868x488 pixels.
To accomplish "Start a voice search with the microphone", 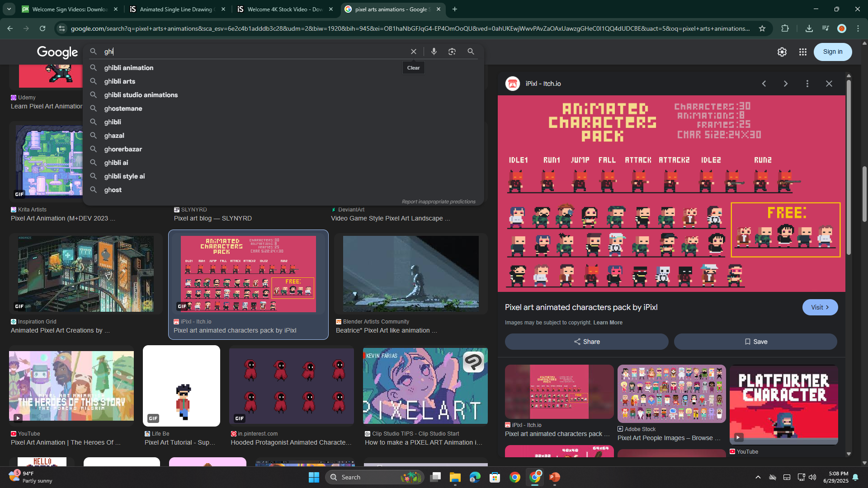I will coord(434,52).
